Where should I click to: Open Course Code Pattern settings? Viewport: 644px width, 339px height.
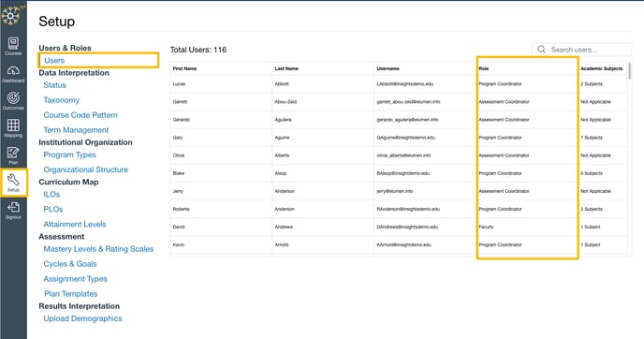coord(80,115)
